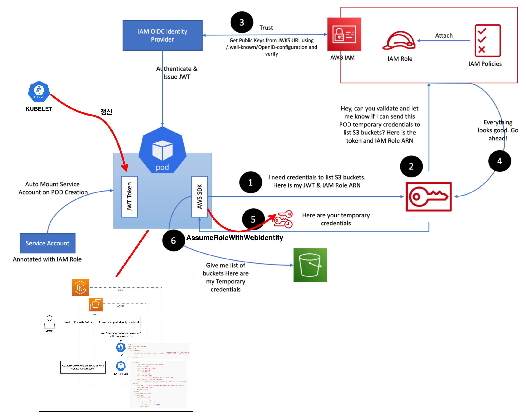
Task: Click the large blue pod heptagon icon
Action: [x=163, y=150]
